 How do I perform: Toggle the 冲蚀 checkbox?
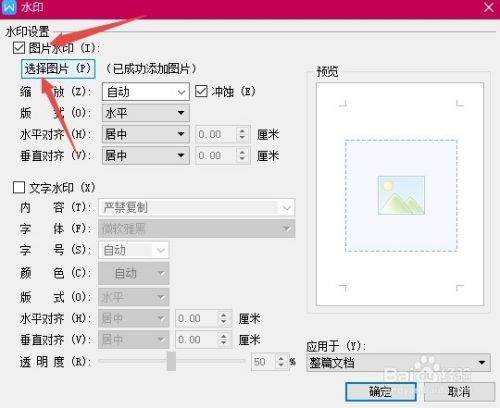click(201, 91)
